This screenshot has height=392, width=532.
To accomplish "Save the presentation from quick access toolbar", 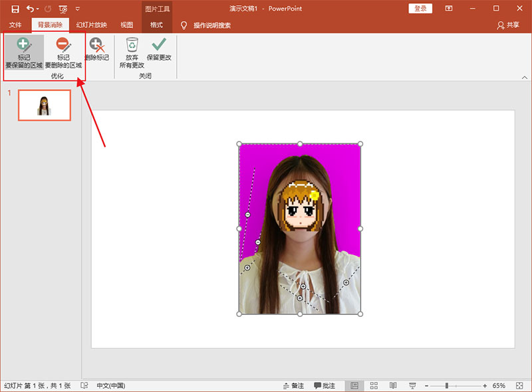I will (15, 9).
